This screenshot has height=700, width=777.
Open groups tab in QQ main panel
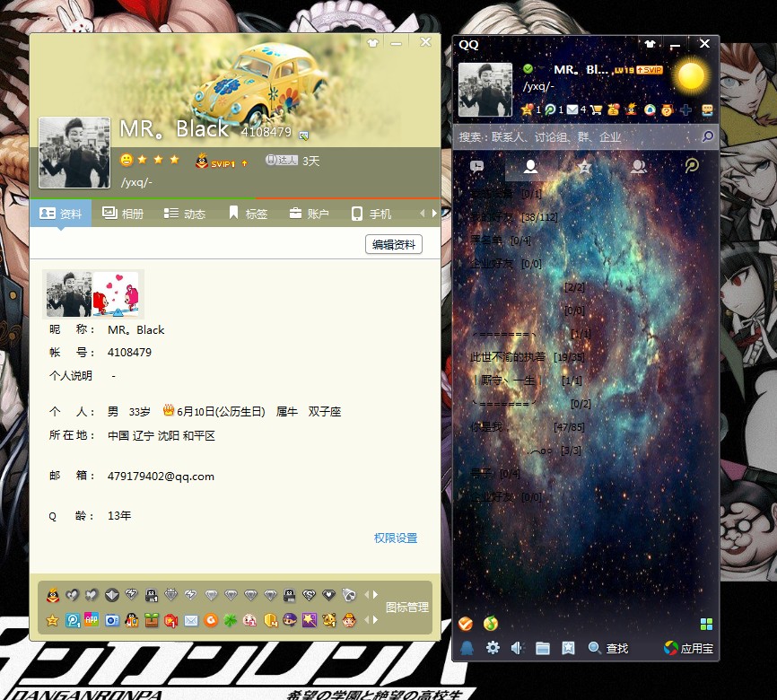[639, 166]
